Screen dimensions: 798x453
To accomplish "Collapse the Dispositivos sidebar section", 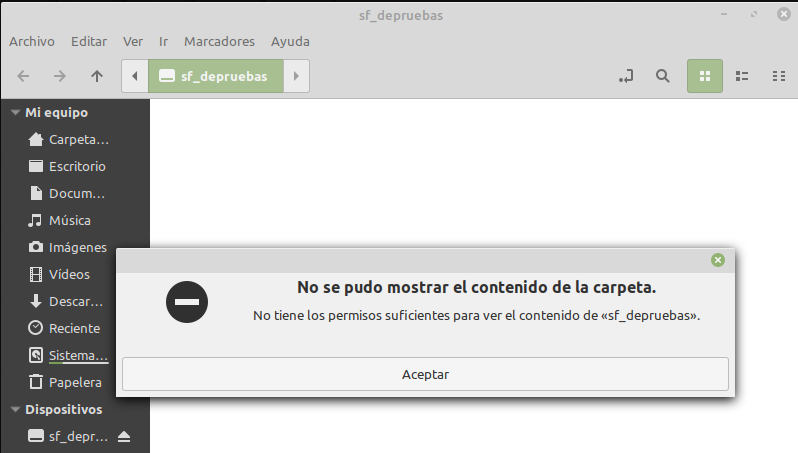I will (x=15, y=410).
